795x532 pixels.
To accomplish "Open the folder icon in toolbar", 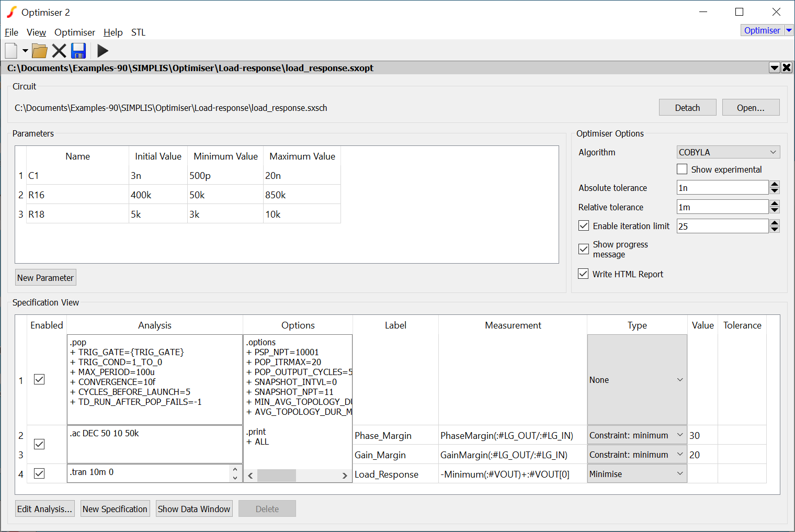I will pos(39,51).
